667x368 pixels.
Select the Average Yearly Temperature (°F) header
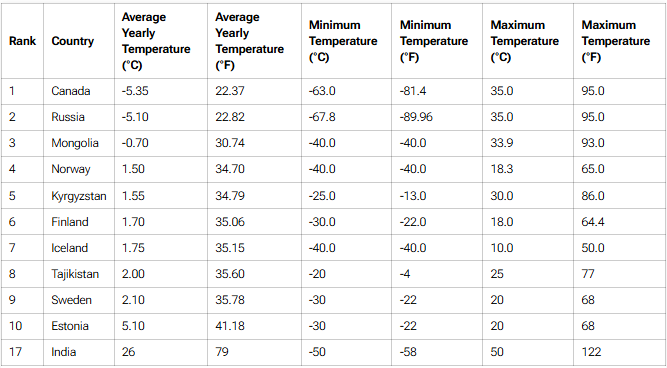pos(249,41)
